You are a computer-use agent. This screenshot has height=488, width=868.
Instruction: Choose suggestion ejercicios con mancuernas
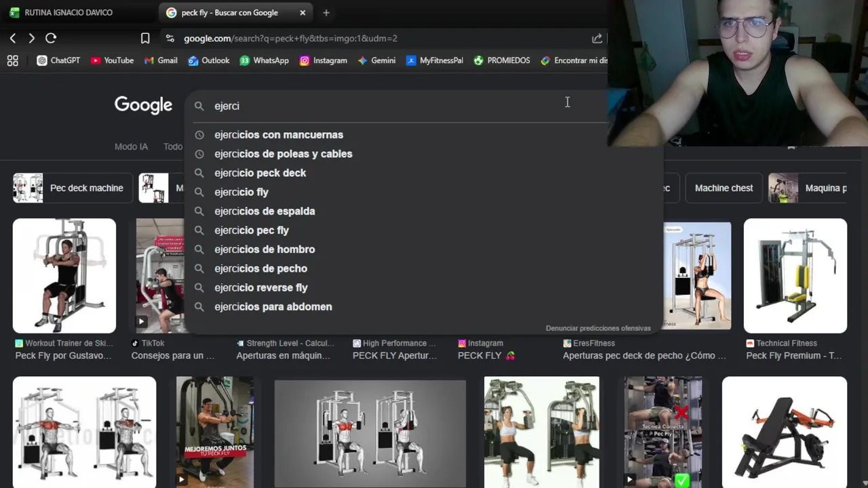(x=424, y=135)
